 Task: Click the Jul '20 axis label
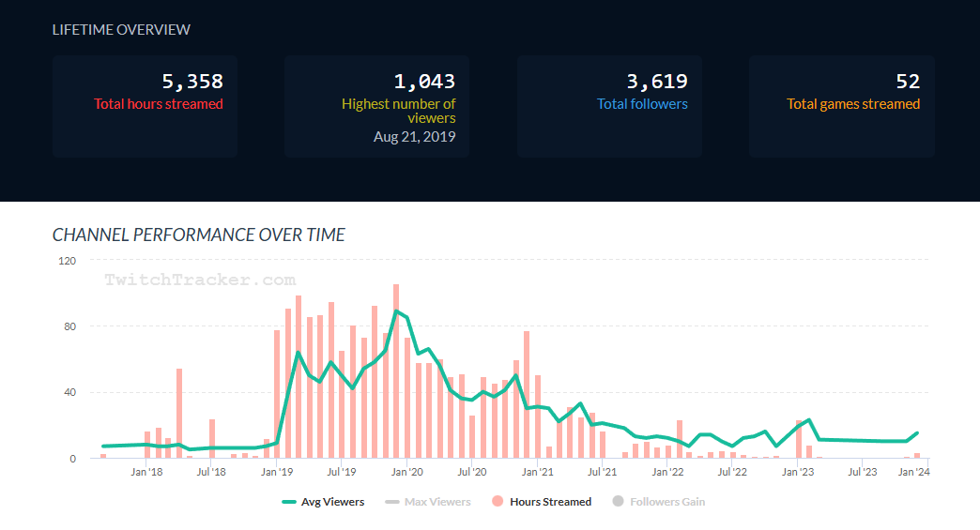click(472, 472)
